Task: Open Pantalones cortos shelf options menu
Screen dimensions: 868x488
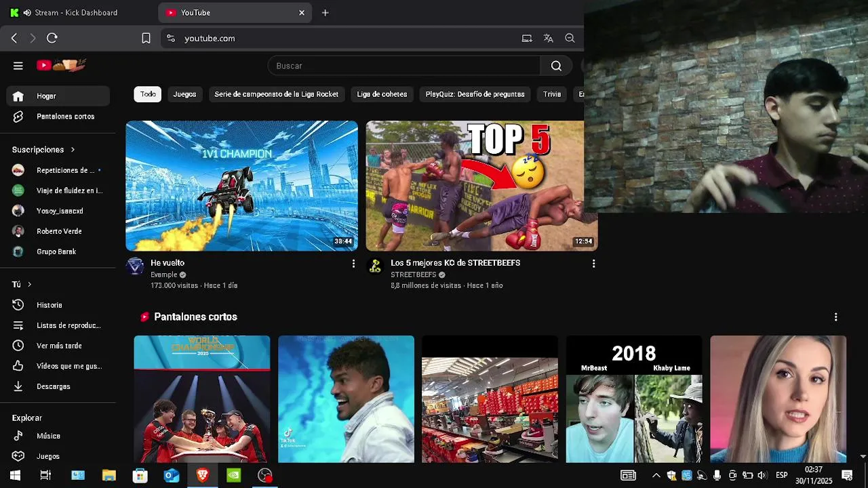Action: point(835,317)
